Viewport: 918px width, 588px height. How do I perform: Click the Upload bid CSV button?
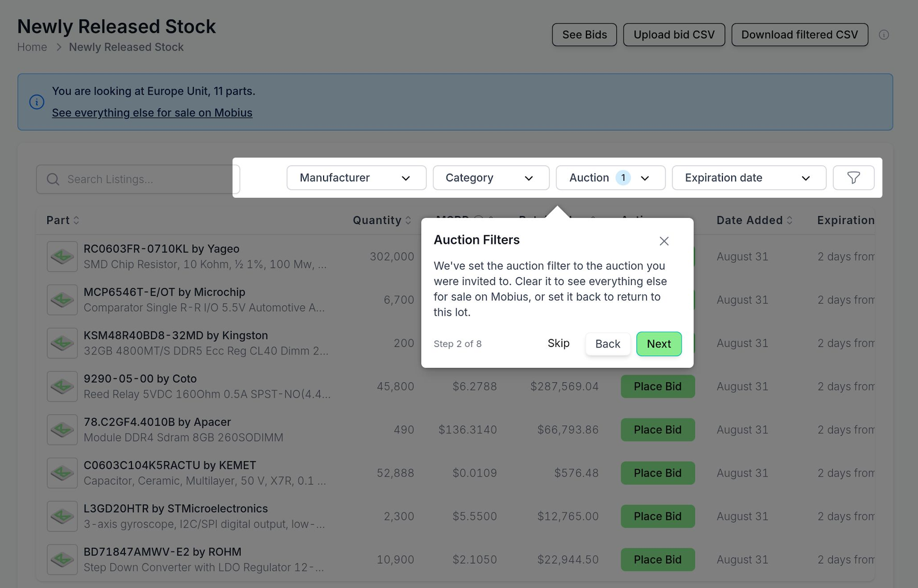pos(674,35)
